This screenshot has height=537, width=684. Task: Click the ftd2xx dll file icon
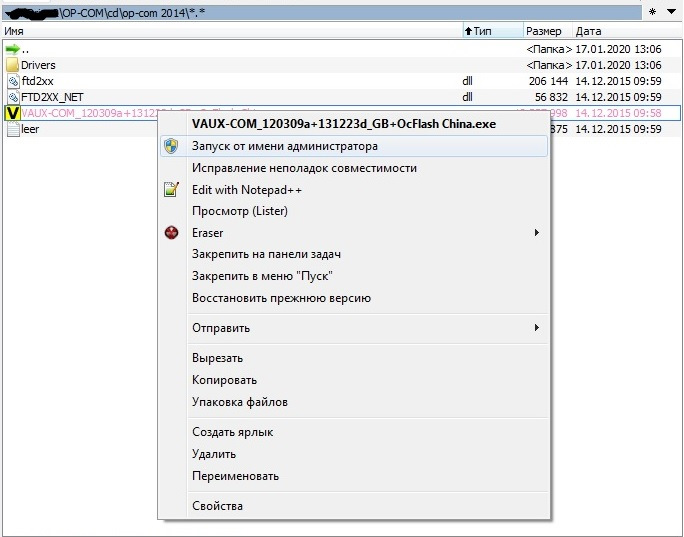pos(14,81)
